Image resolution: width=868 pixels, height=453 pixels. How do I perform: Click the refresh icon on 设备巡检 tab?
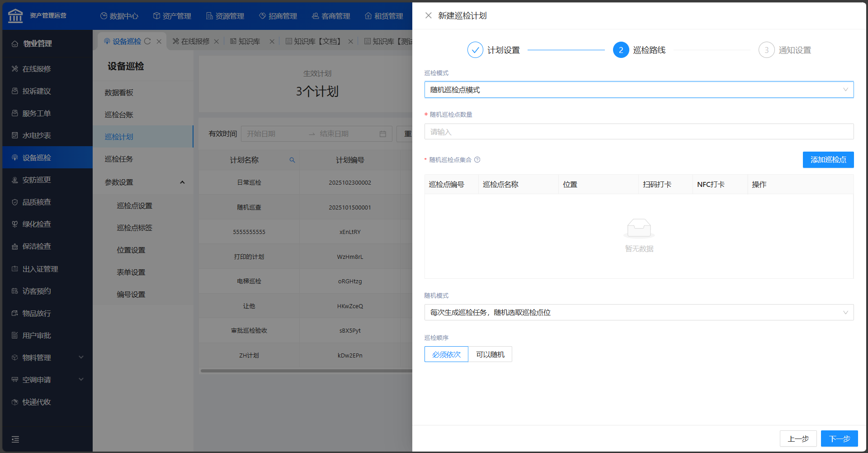(147, 41)
